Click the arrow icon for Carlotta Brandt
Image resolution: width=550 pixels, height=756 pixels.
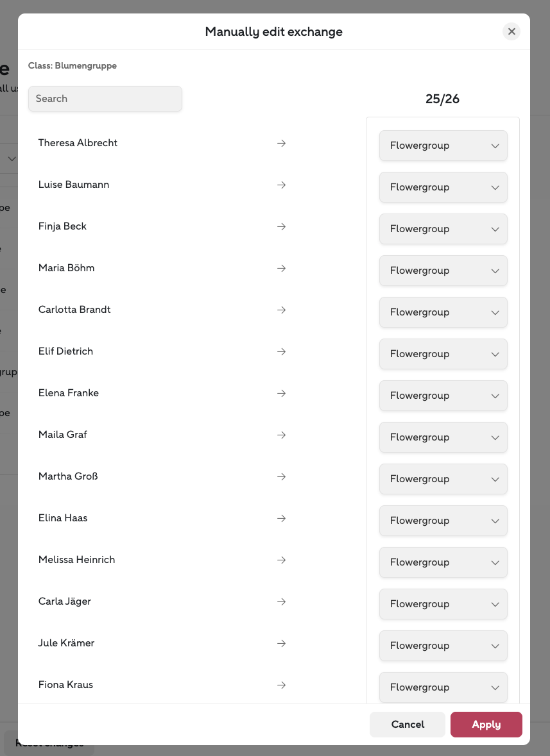[x=281, y=310]
